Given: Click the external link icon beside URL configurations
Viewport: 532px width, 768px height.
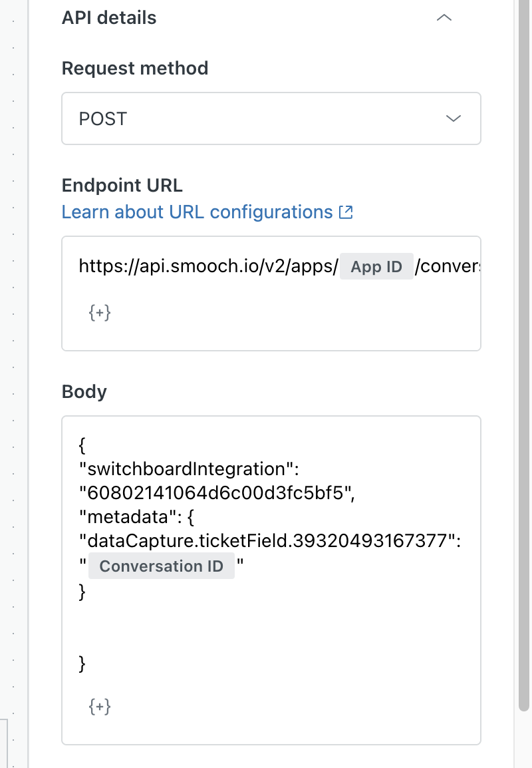Looking at the screenshot, I should coord(346,212).
